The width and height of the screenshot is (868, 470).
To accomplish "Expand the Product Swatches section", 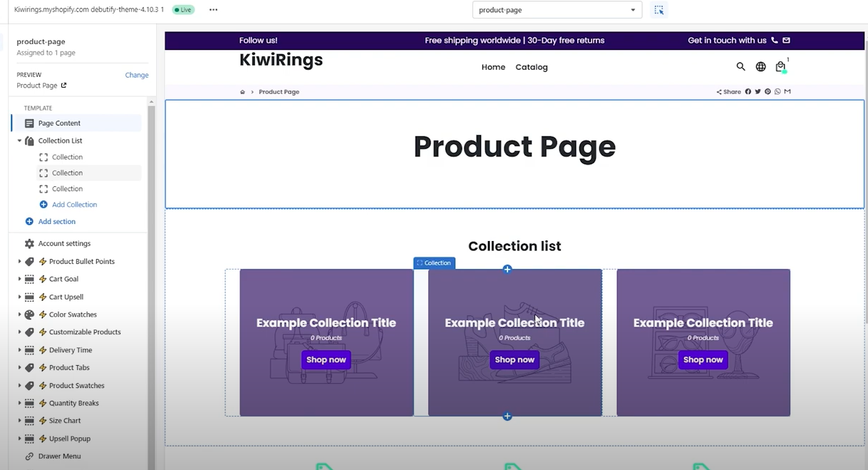I will (19, 386).
